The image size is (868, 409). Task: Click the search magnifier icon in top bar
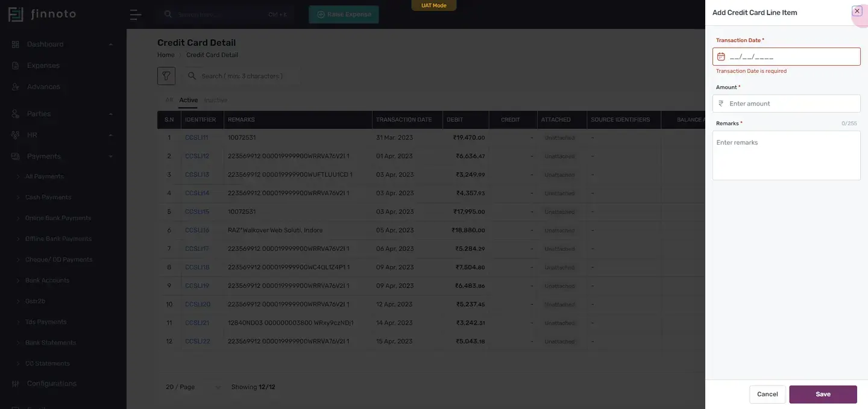coord(168,14)
